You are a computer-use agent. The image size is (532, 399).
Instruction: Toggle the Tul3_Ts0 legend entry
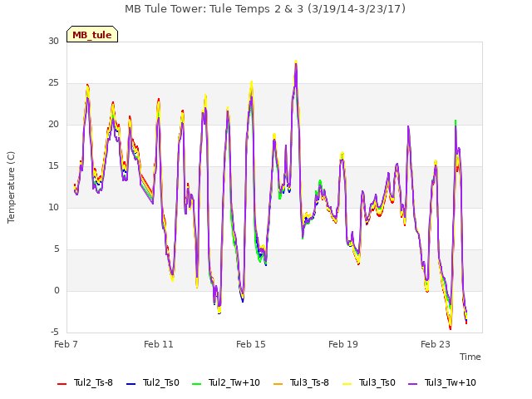coord(369,382)
